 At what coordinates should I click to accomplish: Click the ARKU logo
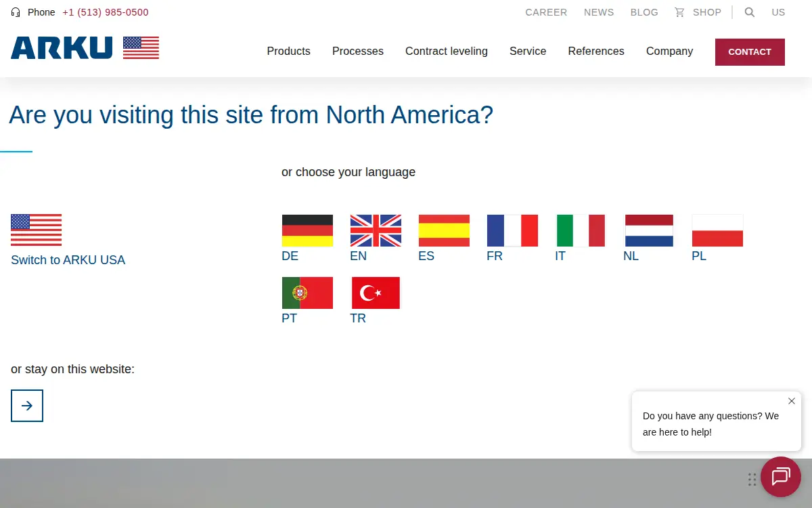[62, 48]
